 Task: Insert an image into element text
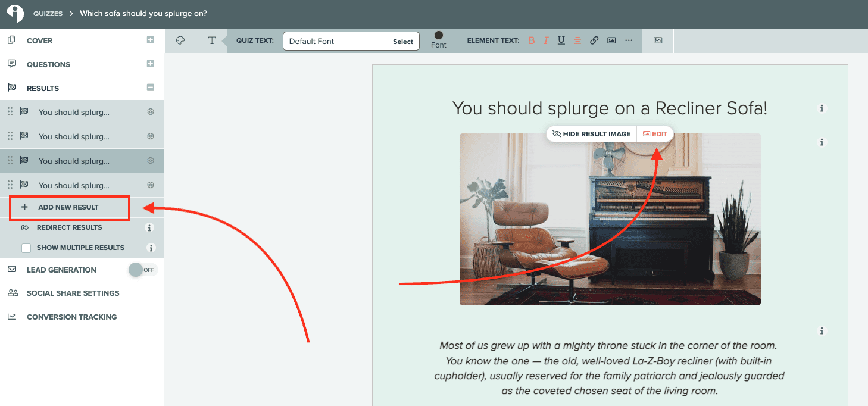pos(611,40)
